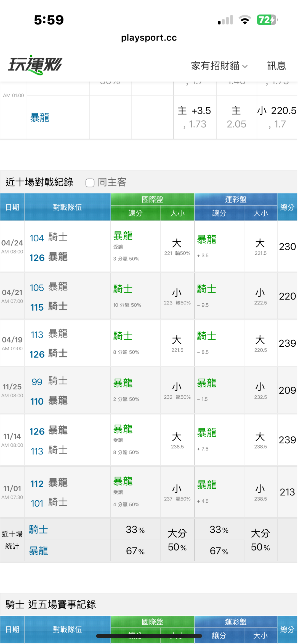Tap 騎士 in the 近十場統計 row

point(39,529)
